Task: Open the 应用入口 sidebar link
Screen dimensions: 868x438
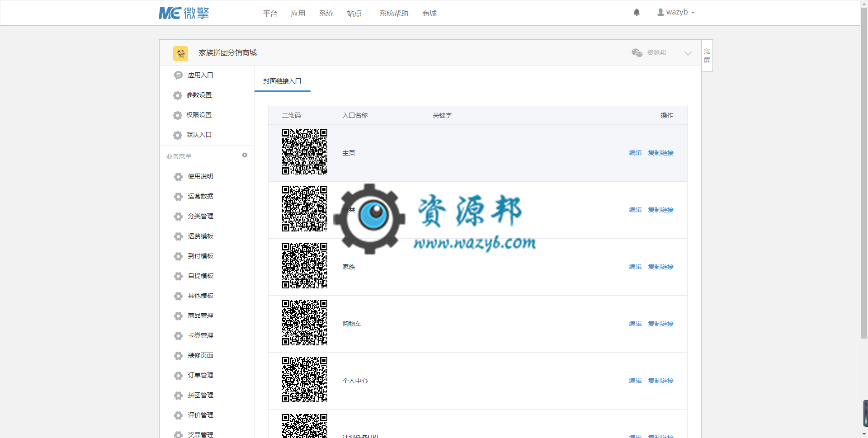Action: pyautogui.click(x=200, y=75)
